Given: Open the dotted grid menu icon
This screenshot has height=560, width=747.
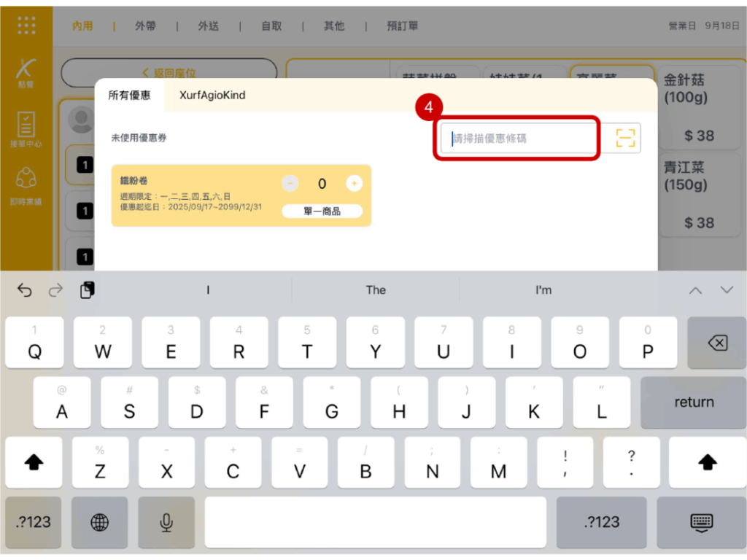Looking at the screenshot, I should point(26,26).
